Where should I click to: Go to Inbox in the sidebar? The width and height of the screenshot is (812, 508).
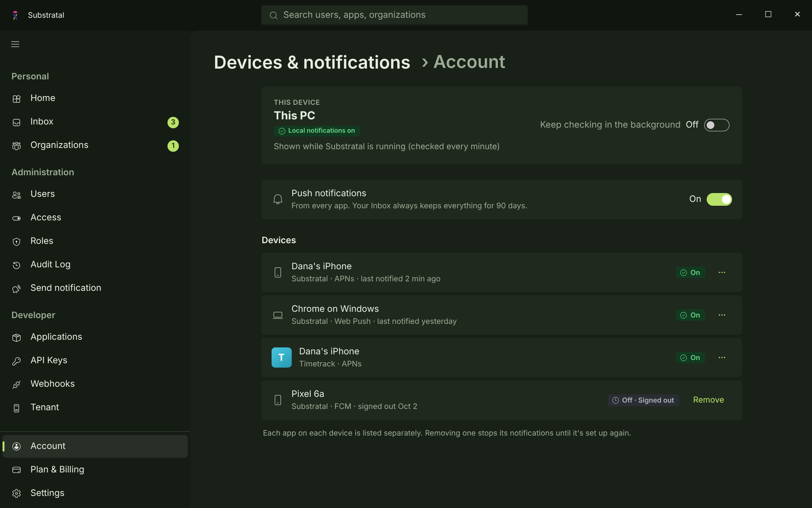tap(95, 122)
